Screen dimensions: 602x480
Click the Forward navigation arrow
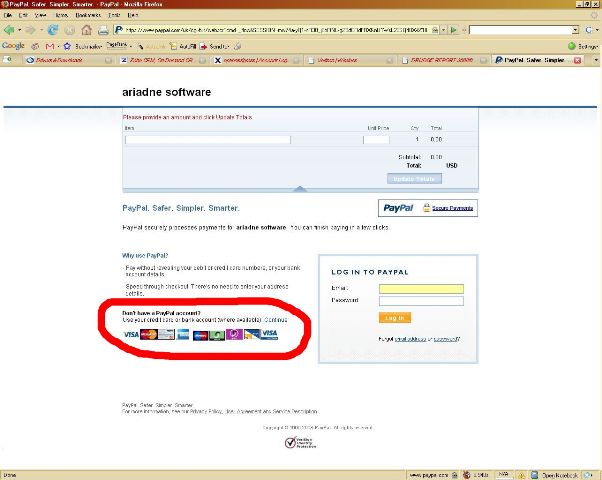[x=30, y=30]
